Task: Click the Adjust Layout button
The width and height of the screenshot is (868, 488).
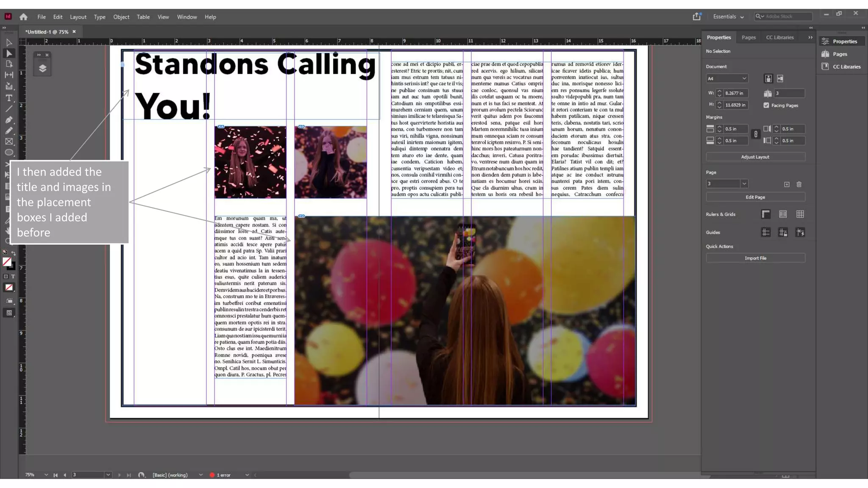Action: coord(755,157)
